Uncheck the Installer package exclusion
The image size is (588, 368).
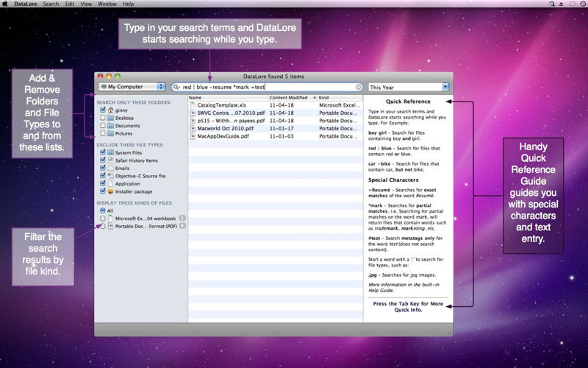click(103, 191)
